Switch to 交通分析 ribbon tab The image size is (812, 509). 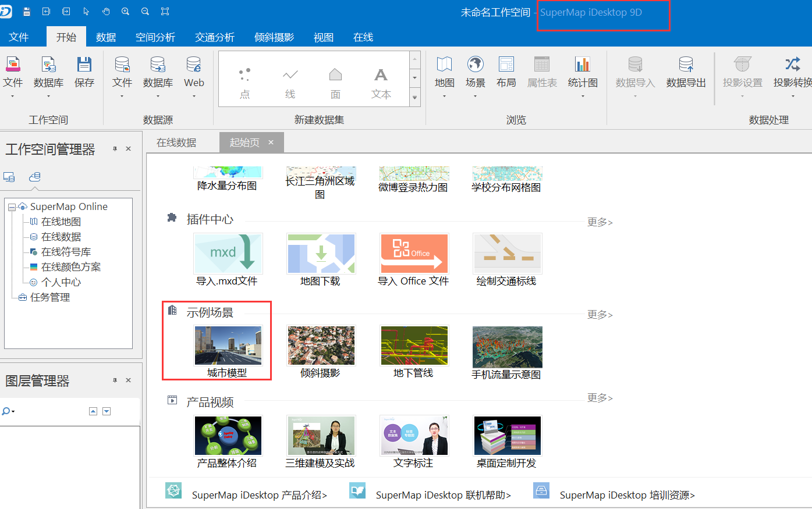pyautogui.click(x=215, y=37)
